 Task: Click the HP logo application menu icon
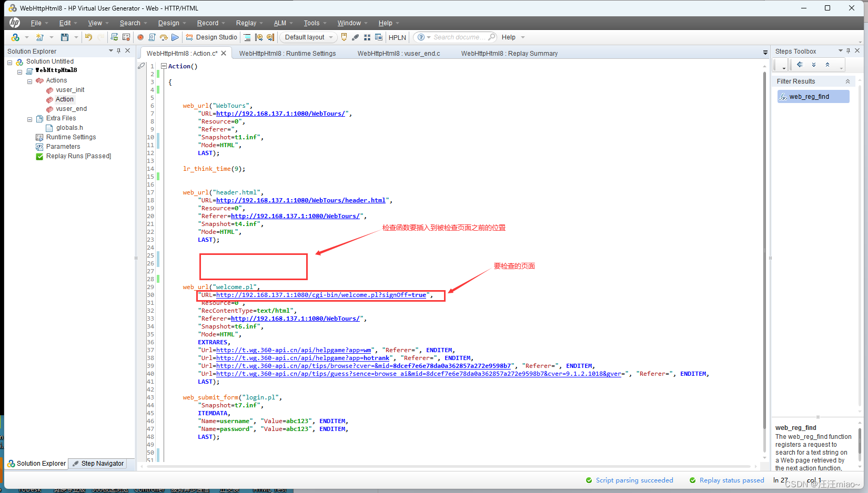[x=15, y=23]
